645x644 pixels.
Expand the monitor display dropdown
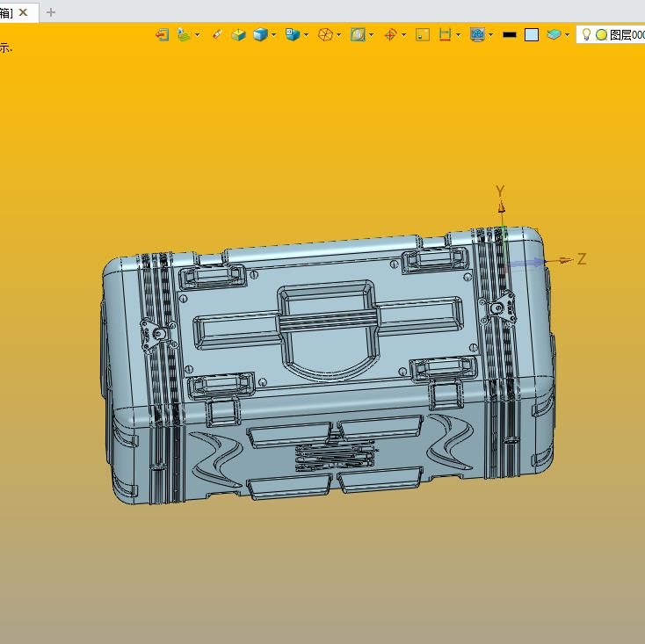click(490, 35)
